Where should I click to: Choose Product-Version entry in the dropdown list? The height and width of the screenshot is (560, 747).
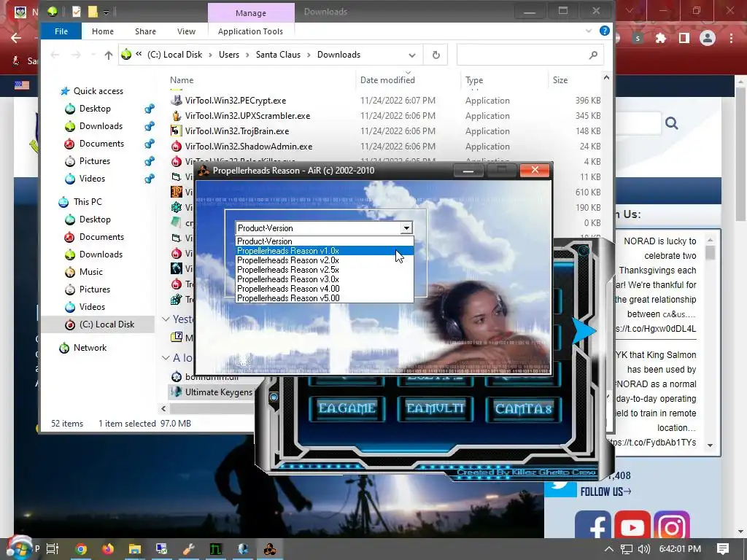[325, 241]
